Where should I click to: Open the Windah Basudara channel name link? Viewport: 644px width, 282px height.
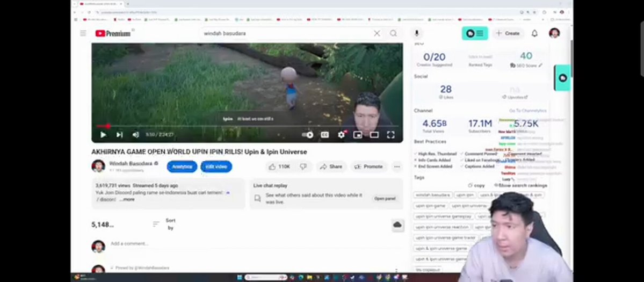pyautogui.click(x=131, y=163)
